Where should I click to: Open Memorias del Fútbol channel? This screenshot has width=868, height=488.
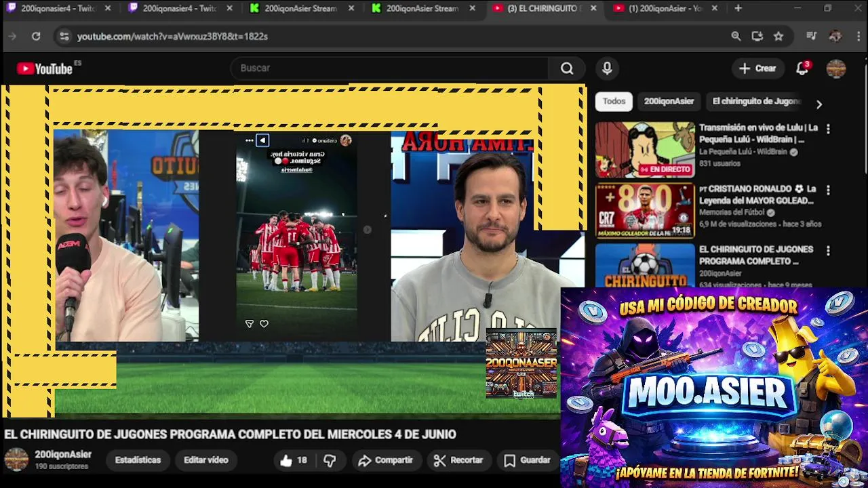[732, 212]
